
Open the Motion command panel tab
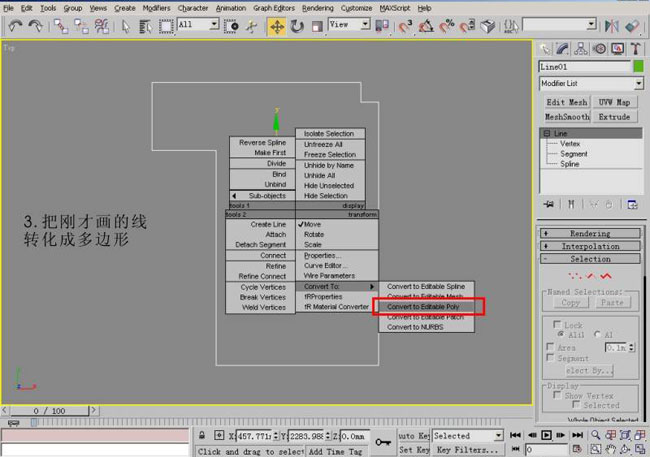[x=599, y=49]
